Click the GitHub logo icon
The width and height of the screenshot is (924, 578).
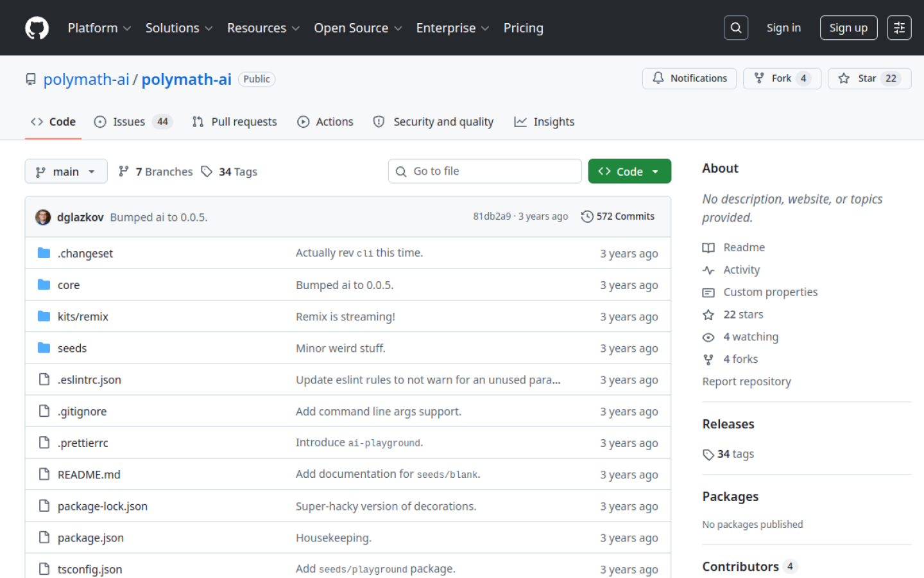(x=37, y=28)
